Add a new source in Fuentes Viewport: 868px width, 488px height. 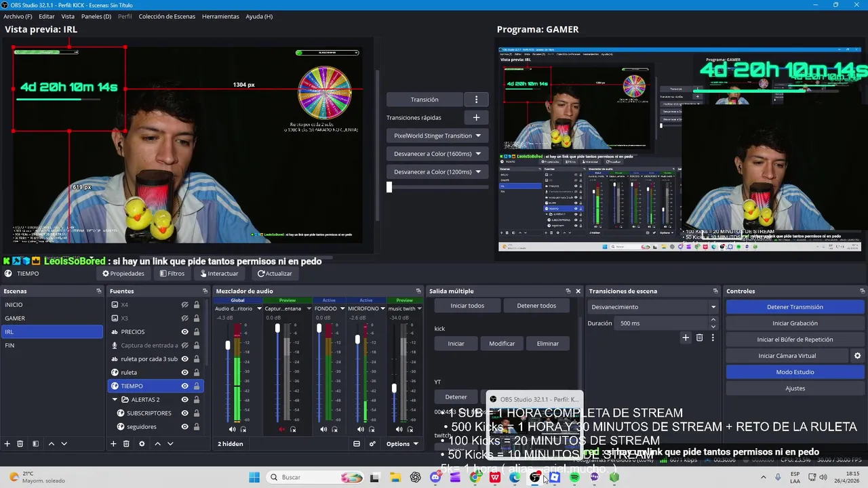(x=113, y=444)
